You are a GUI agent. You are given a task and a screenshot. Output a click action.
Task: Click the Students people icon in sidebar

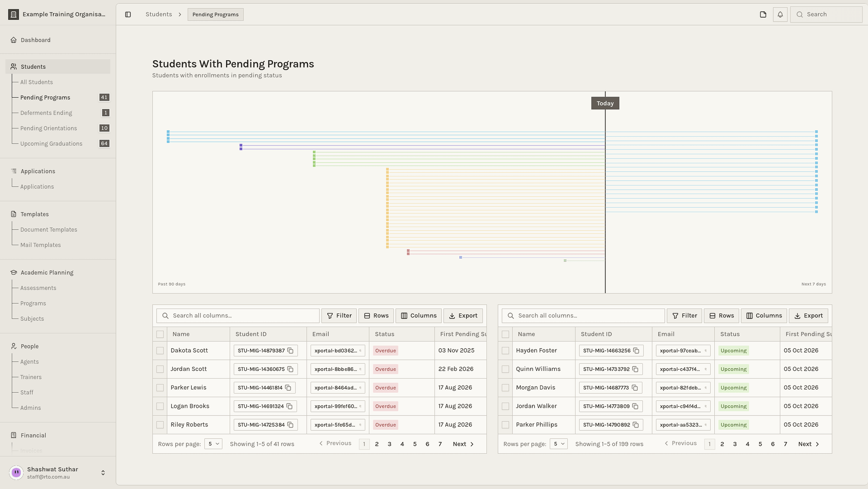13,67
